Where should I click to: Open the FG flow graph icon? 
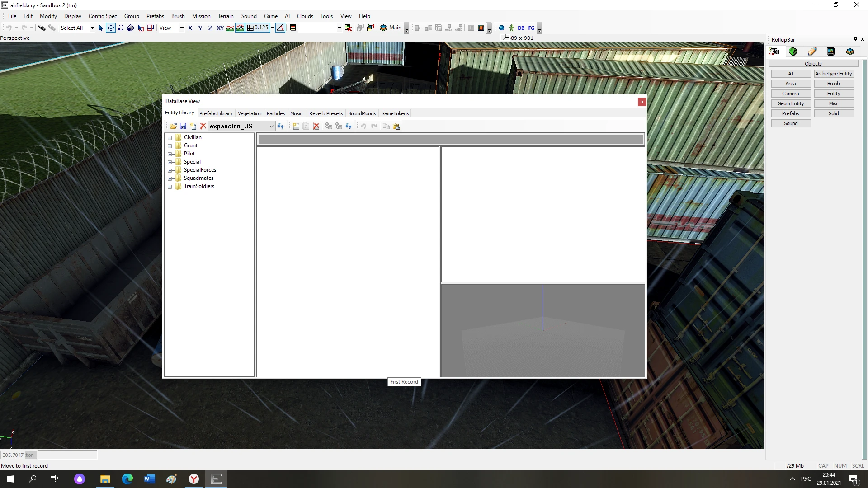(x=531, y=28)
